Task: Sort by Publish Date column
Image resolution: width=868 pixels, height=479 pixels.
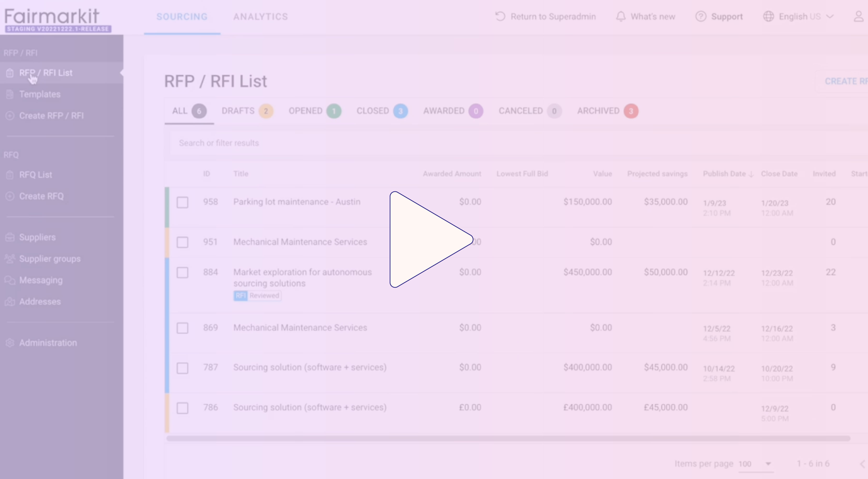Action: (728, 174)
